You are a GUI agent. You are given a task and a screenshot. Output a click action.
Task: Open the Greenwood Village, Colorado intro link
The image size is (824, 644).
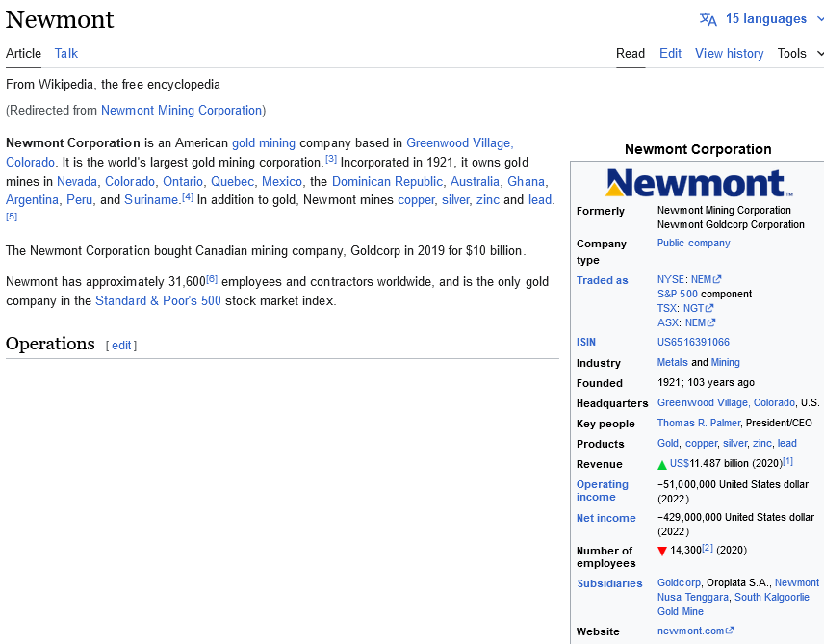(460, 143)
